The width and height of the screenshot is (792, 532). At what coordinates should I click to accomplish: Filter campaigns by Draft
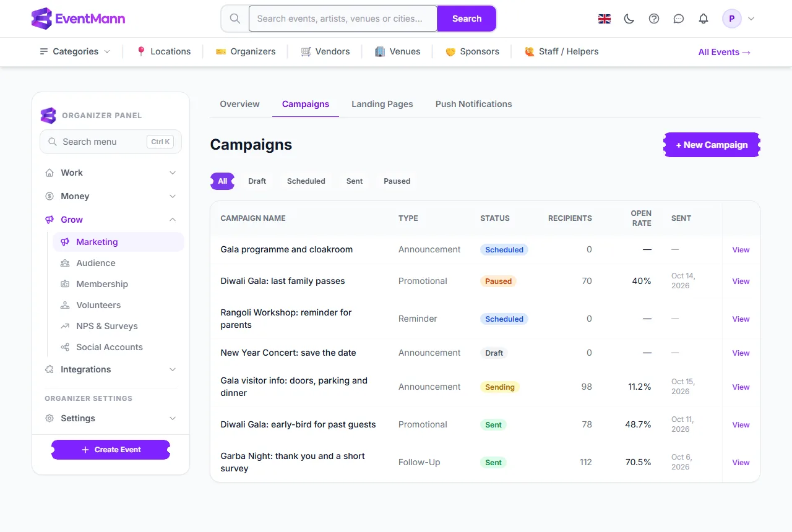point(257,181)
